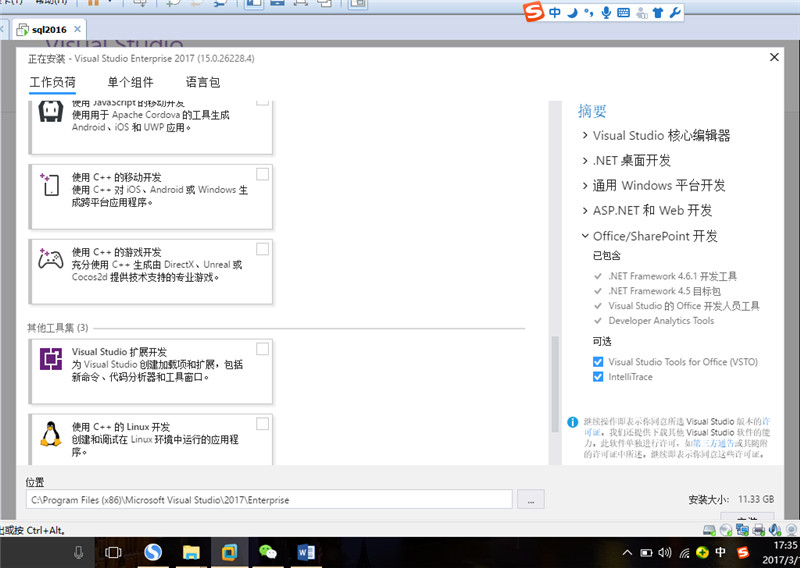Switch to the 语言包 tab
The width and height of the screenshot is (800, 568).
pos(203,82)
